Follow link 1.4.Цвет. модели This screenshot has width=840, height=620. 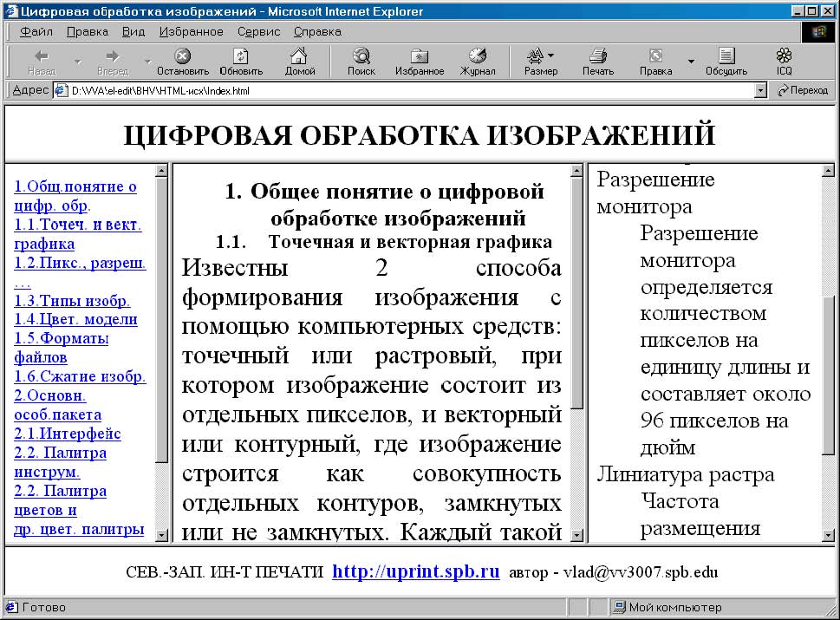click(75, 319)
